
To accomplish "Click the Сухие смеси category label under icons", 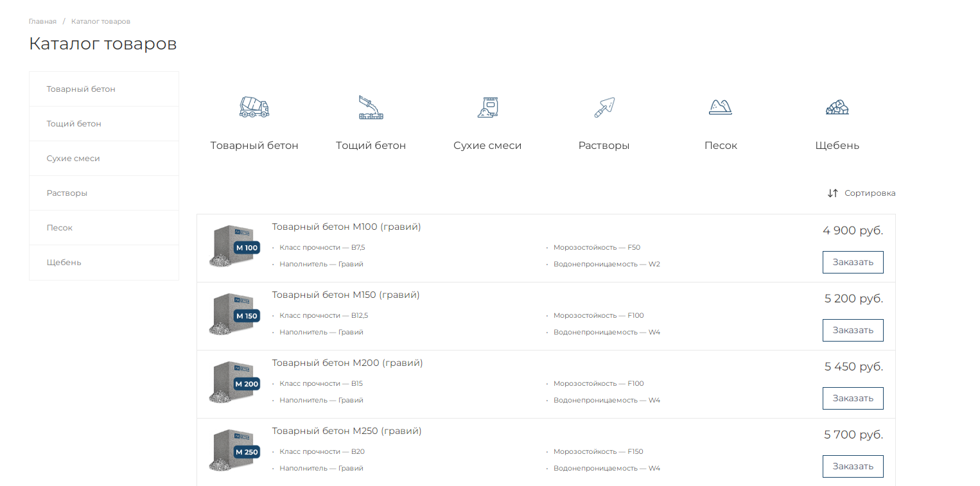I will (x=487, y=146).
